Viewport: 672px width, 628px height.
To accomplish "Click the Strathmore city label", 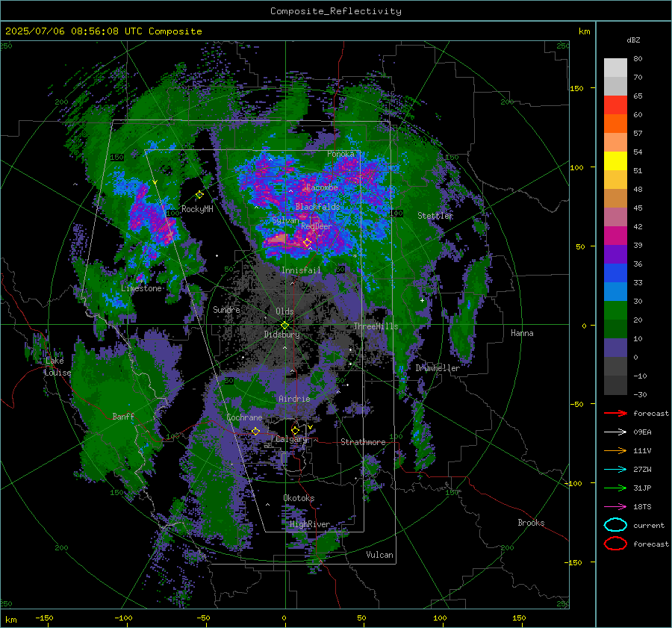I will (363, 442).
